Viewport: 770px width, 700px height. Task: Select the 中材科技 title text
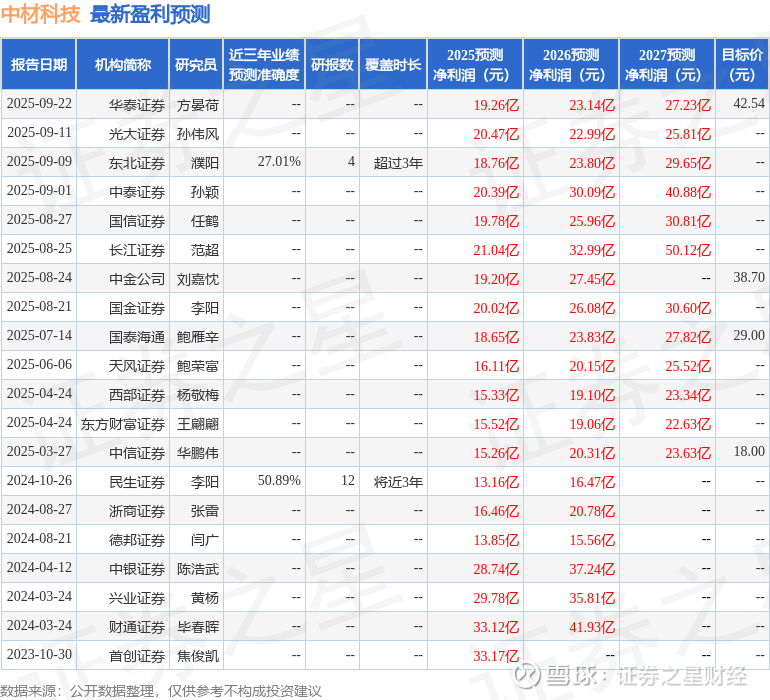click(41, 14)
